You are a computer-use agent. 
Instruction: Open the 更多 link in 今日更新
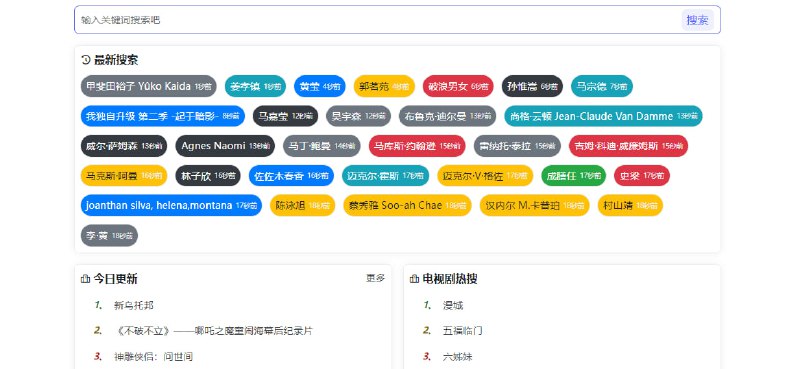(376, 278)
